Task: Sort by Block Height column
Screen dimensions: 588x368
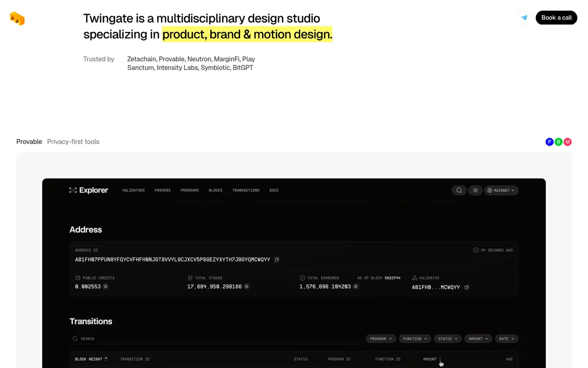Action: pyautogui.click(x=91, y=359)
